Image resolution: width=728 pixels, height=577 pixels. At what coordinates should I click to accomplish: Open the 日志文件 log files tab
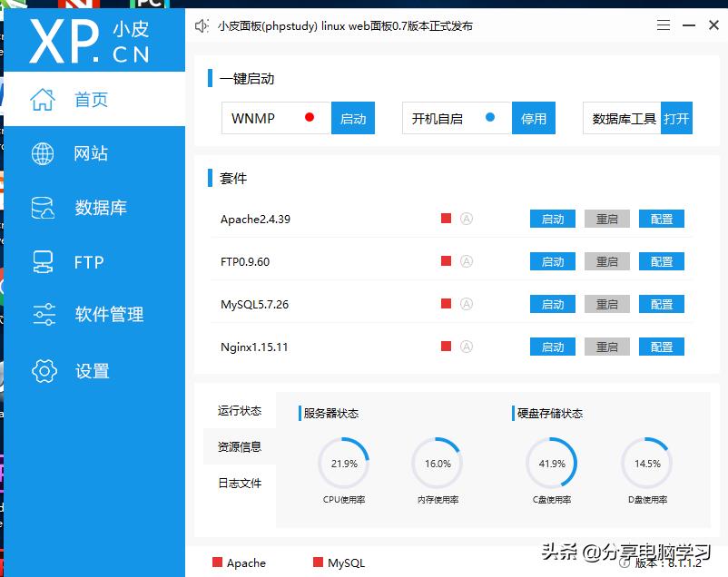click(239, 483)
